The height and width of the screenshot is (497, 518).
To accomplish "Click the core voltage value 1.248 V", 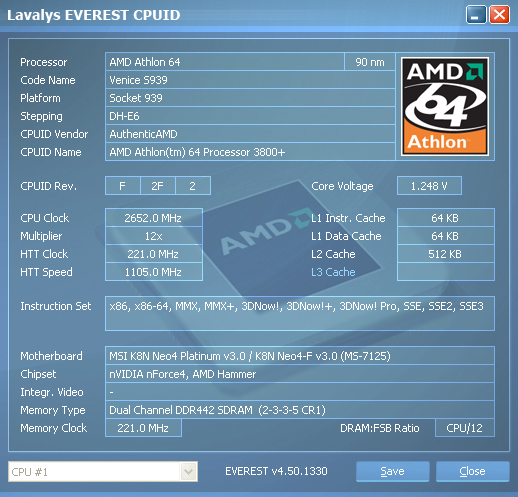I will coord(429,186).
